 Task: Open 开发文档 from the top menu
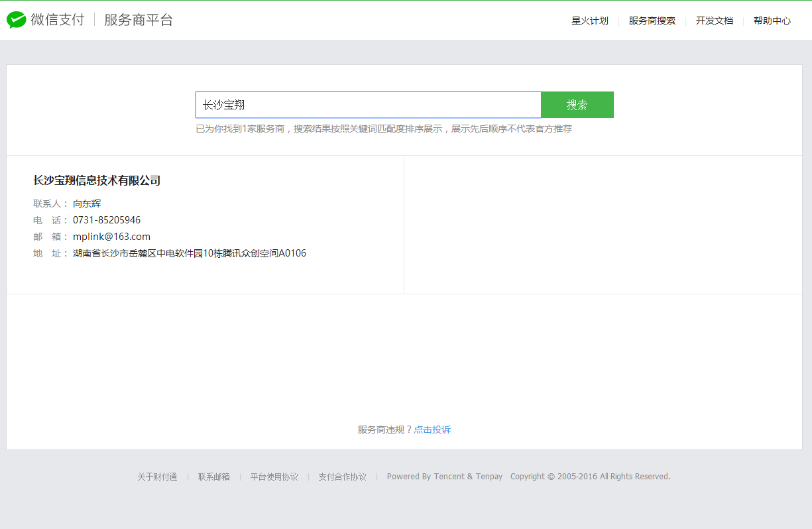[x=714, y=21]
